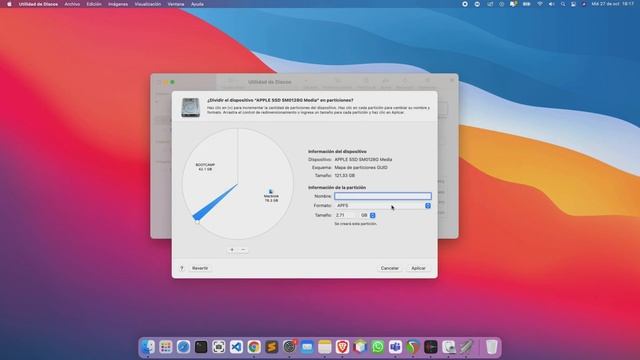This screenshot has width=640, height=360.
Task: Add a partition with the plus button
Action: coord(232,250)
